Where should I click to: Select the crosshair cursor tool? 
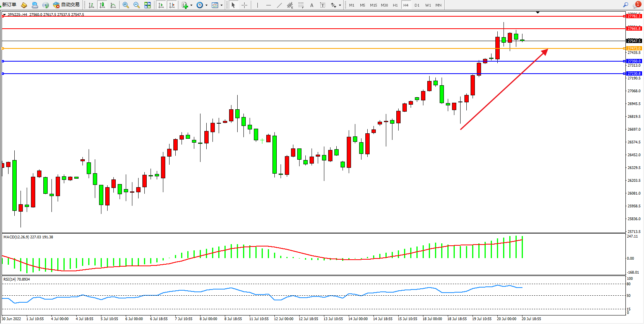click(x=245, y=5)
